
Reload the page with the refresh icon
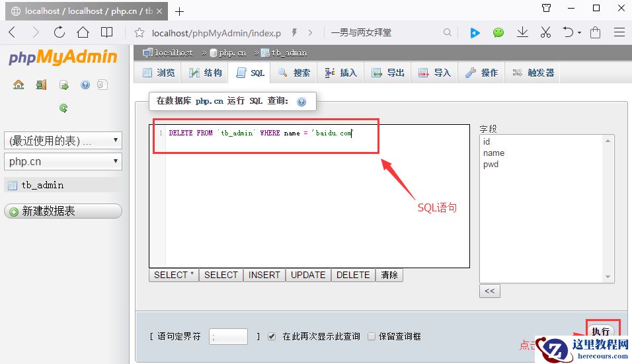[x=59, y=32]
